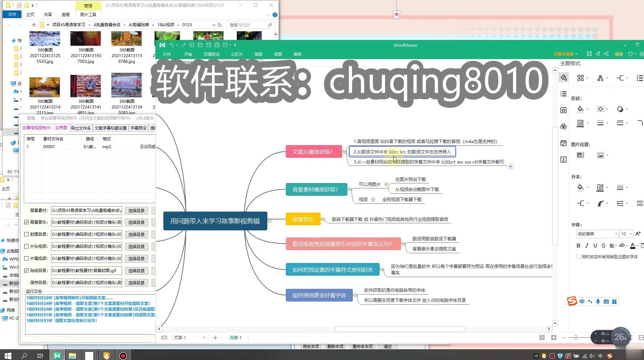Viewport: 644px width, 360px height.
Task: Select thumbnail 360截图20211224131255520.jpg
Action: click(45, 47)
